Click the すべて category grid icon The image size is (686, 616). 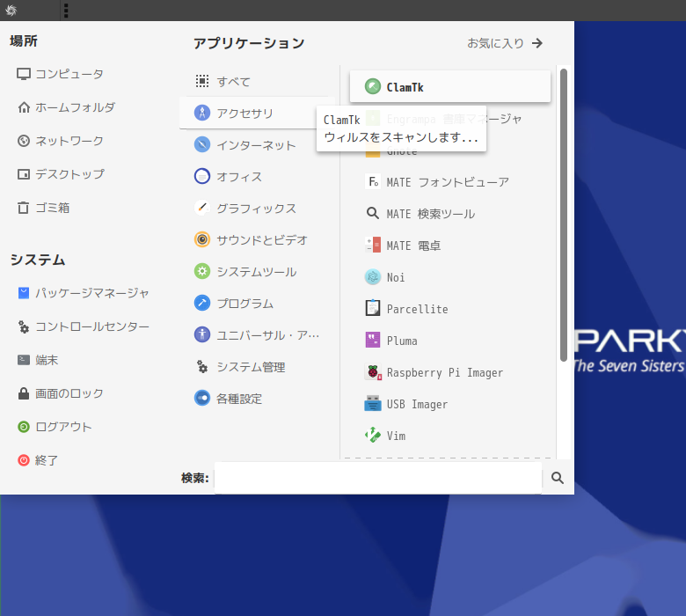[202, 81]
